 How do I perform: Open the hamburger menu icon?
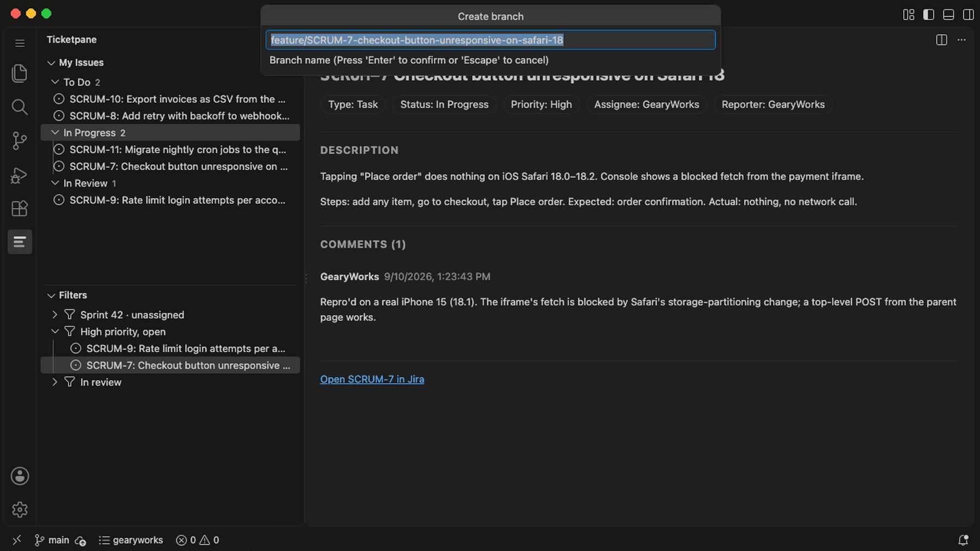(20, 43)
